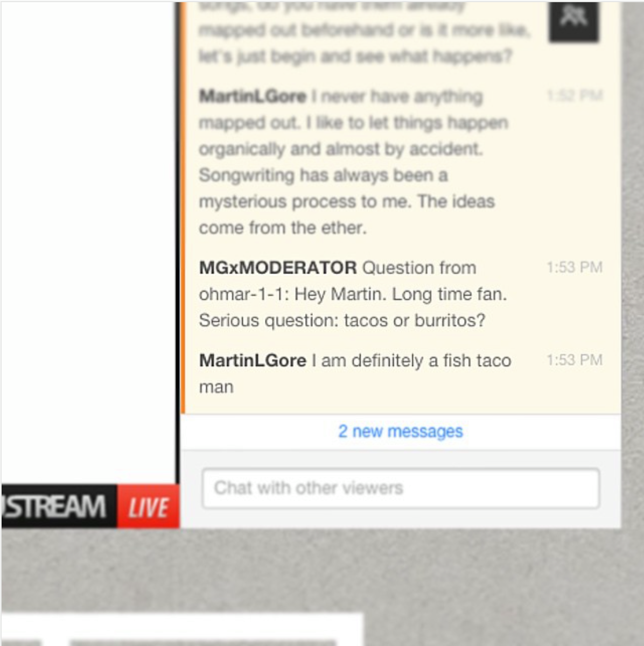
Task: Select the MGxMODERATOR username
Action: pos(278,268)
